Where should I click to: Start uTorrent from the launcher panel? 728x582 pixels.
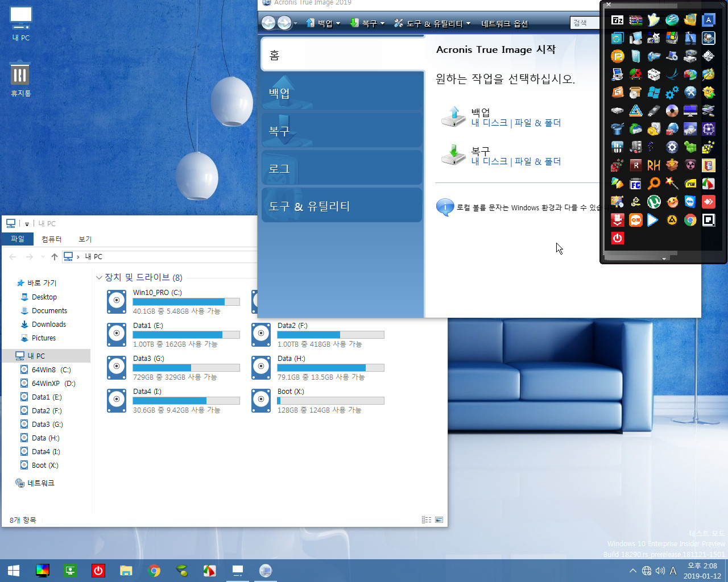point(654,202)
